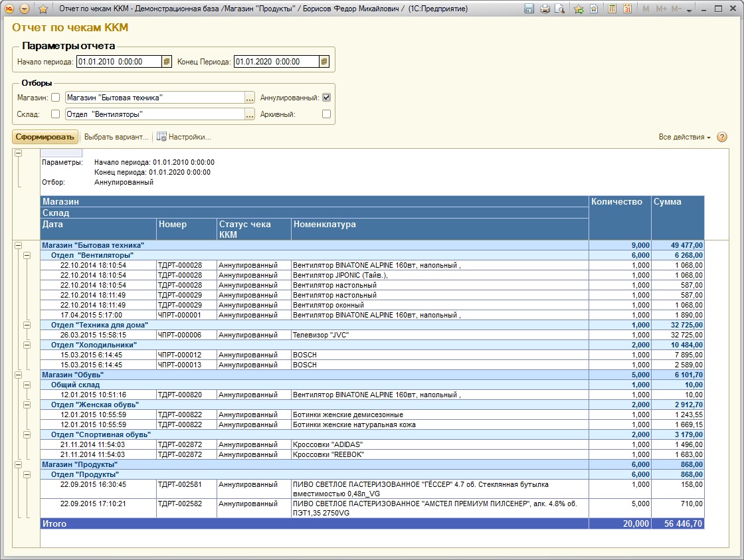The height and width of the screenshot is (560, 744).
Task: Add to favorites with star icon by title
Action: [43, 9]
